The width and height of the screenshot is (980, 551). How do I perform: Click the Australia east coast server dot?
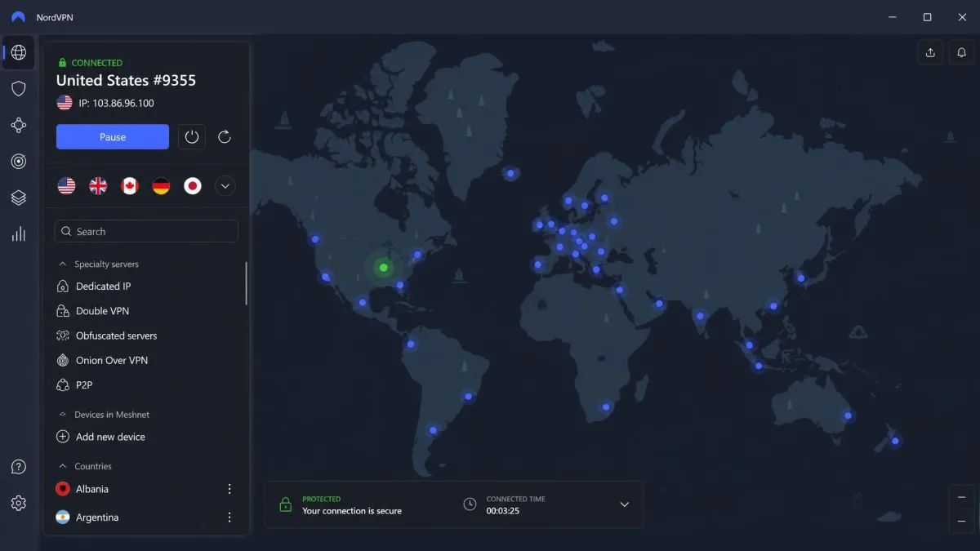848,415
